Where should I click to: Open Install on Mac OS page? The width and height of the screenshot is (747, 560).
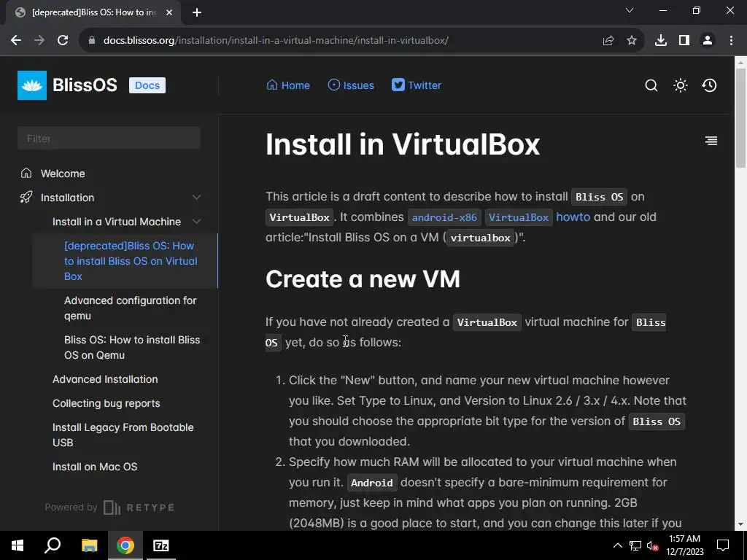coord(95,467)
